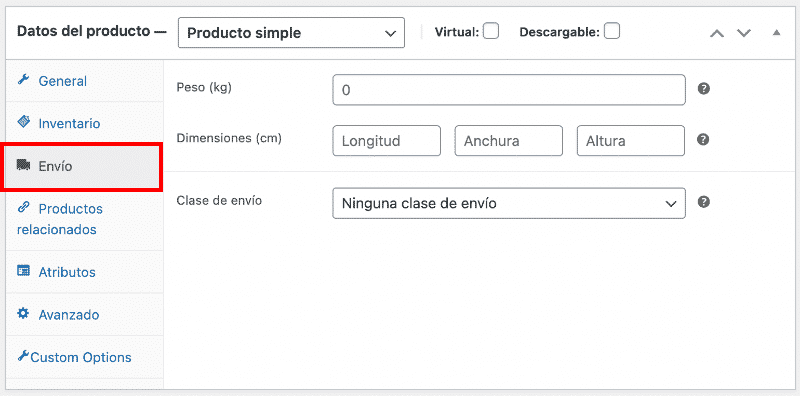Open help tip for Dimensiones (cm)

[704, 140]
